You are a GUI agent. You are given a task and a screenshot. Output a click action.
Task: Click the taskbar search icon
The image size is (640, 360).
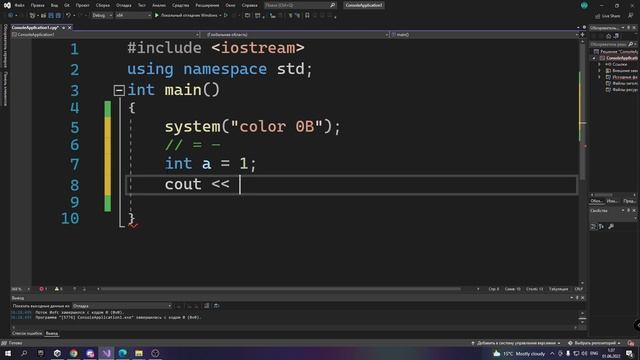pos(24,353)
